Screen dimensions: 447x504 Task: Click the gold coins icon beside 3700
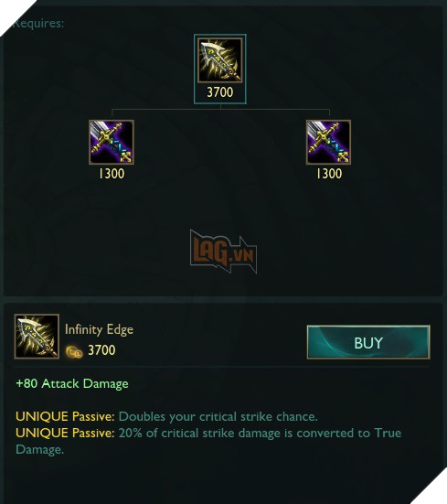pyautogui.click(x=74, y=351)
